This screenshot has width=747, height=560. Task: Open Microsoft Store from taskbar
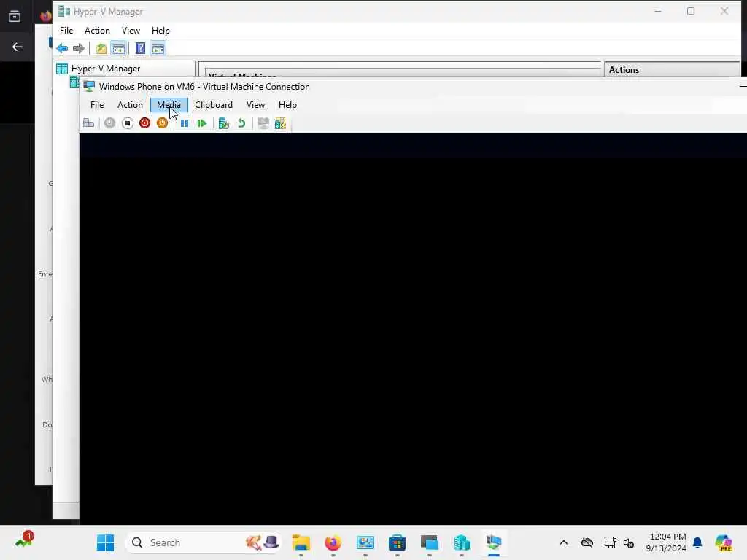point(397,542)
